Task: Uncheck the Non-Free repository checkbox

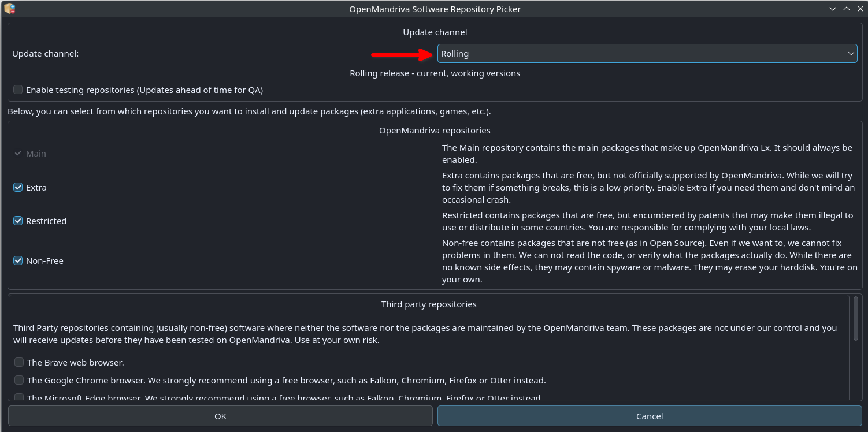Action: pos(18,260)
